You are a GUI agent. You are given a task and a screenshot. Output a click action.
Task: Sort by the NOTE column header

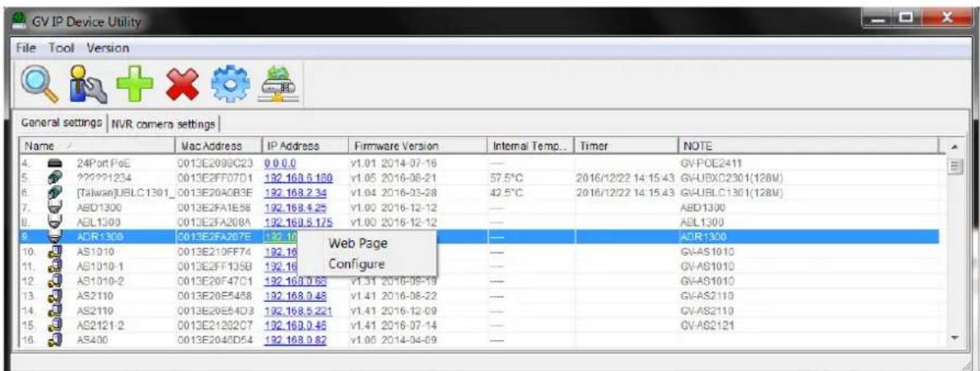click(808, 146)
